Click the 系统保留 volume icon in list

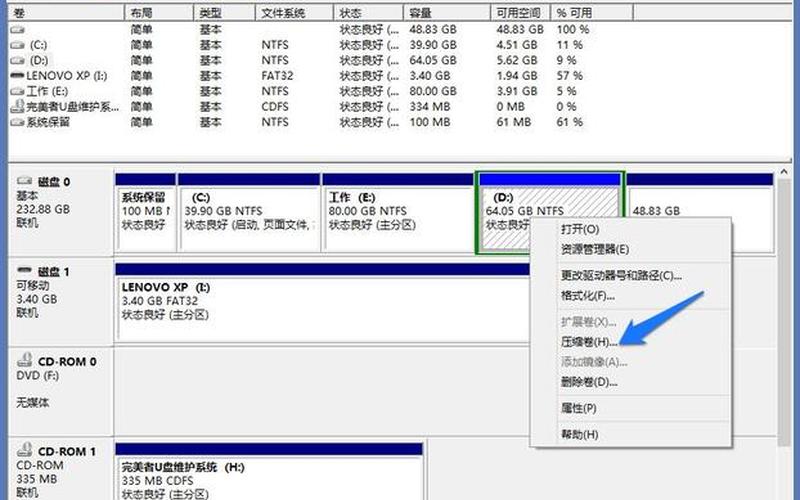tap(17, 122)
